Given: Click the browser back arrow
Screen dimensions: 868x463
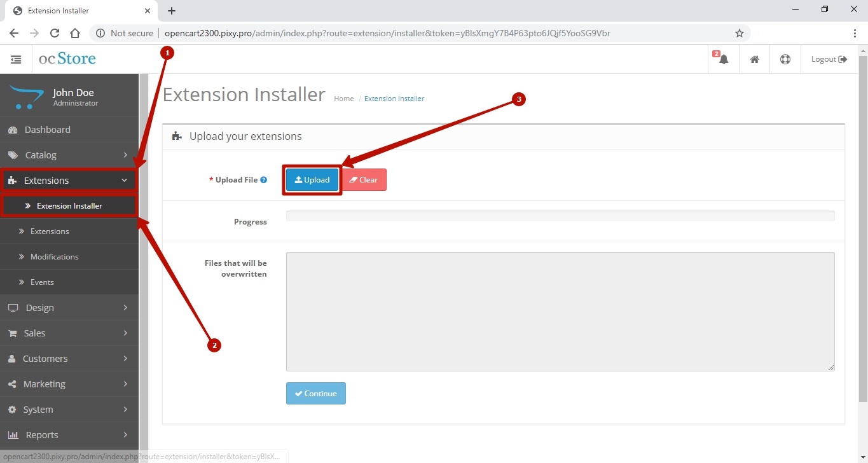Looking at the screenshot, I should tap(14, 33).
